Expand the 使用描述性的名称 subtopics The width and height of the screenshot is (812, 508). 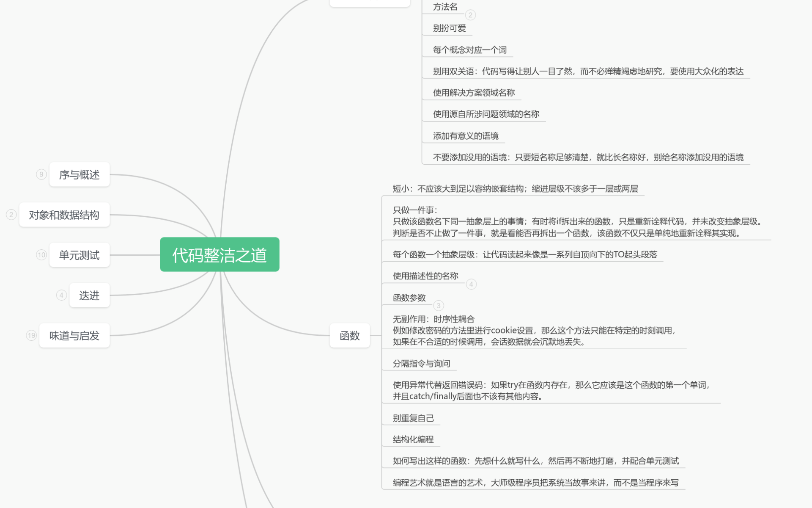click(x=471, y=284)
